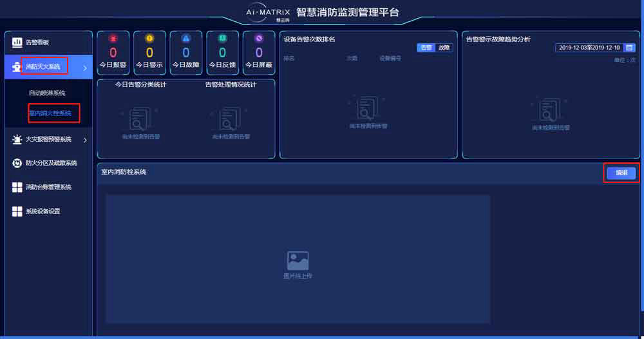Open the calendar icon beside the date range
This screenshot has width=644, height=339.
629,48
